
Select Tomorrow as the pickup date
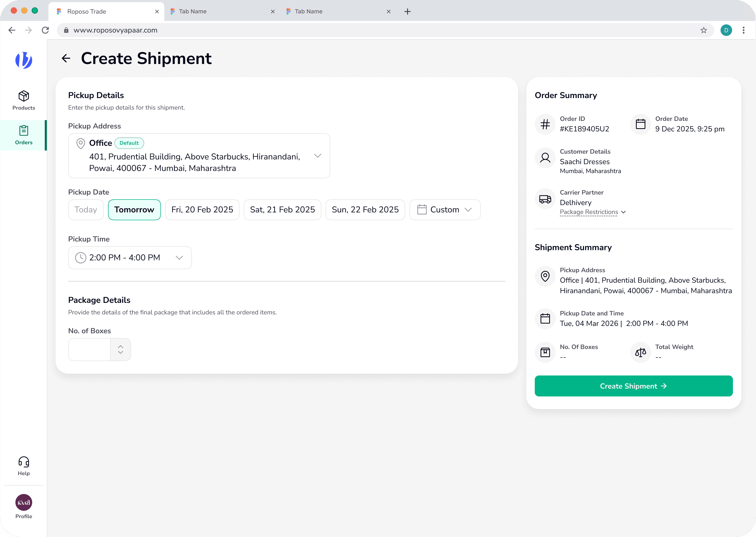point(134,210)
